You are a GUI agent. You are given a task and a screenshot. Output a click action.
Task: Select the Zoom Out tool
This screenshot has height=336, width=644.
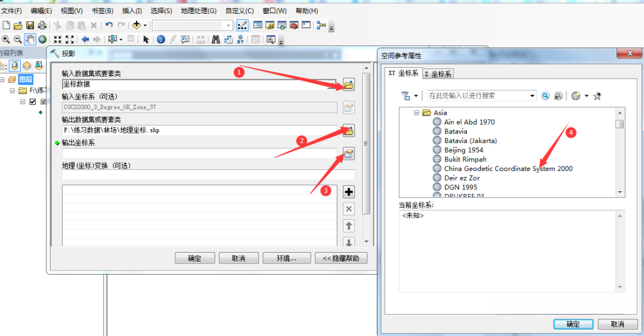point(18,39)
